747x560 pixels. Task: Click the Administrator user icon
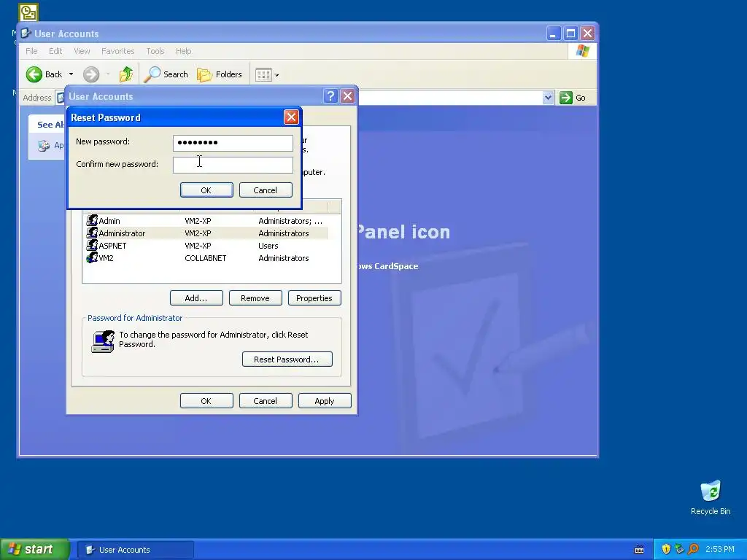tap(92, 233)
